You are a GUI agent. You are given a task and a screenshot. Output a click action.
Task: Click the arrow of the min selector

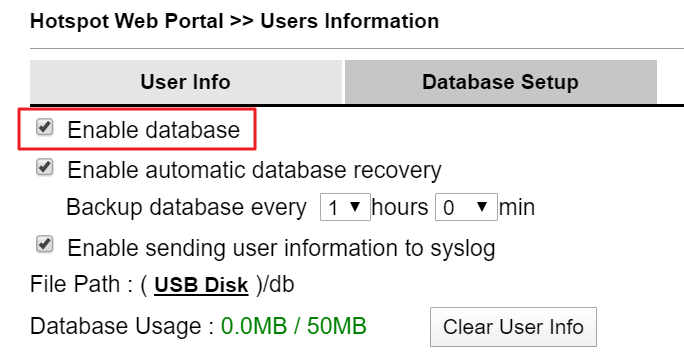(x=482, y=206)
